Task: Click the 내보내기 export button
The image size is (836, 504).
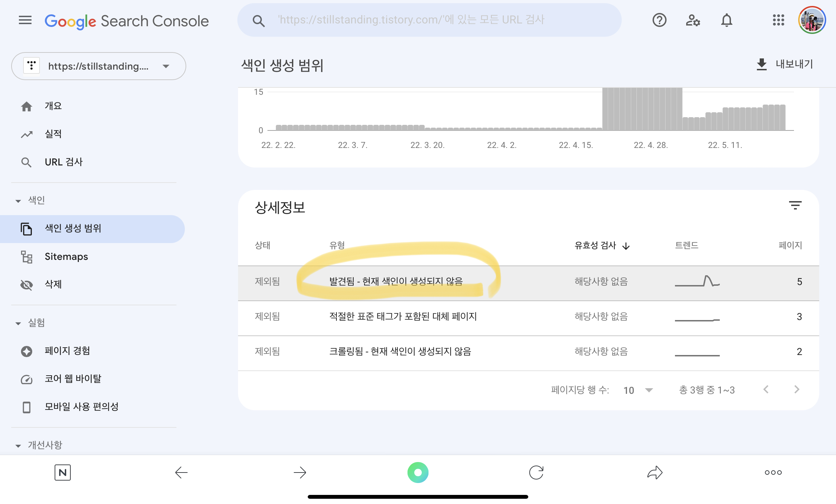Action: [785, 64]
